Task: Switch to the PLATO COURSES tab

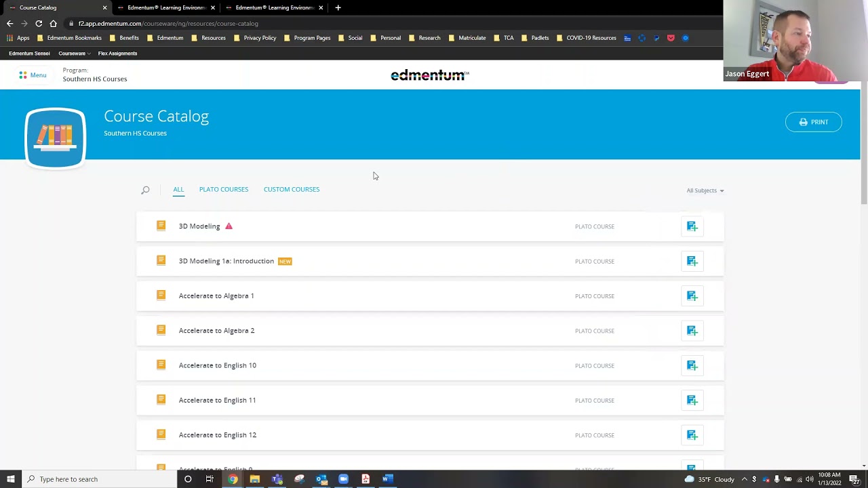Action: [224, 189]
